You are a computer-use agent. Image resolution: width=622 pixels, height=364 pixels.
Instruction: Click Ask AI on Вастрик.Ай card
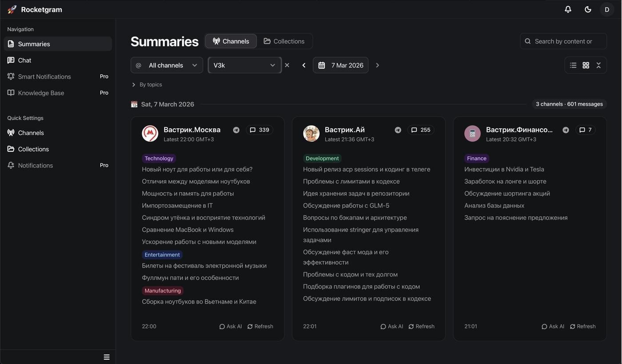(392, 326)
